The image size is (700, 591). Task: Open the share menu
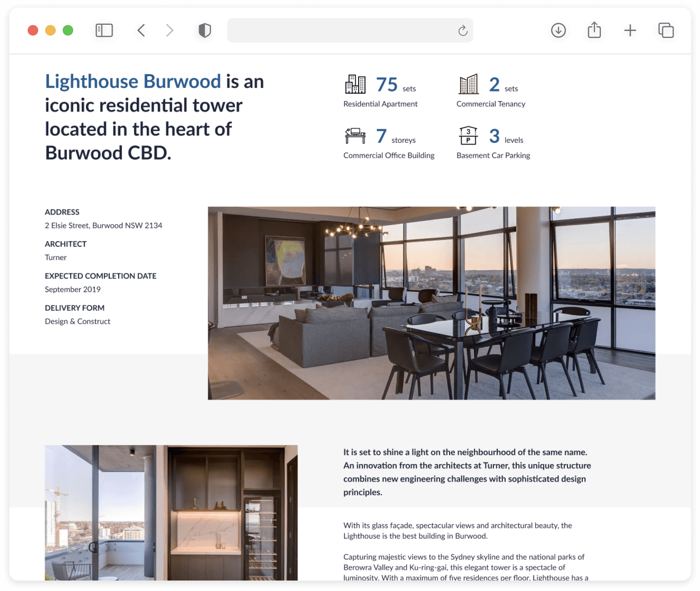point(594,30)
